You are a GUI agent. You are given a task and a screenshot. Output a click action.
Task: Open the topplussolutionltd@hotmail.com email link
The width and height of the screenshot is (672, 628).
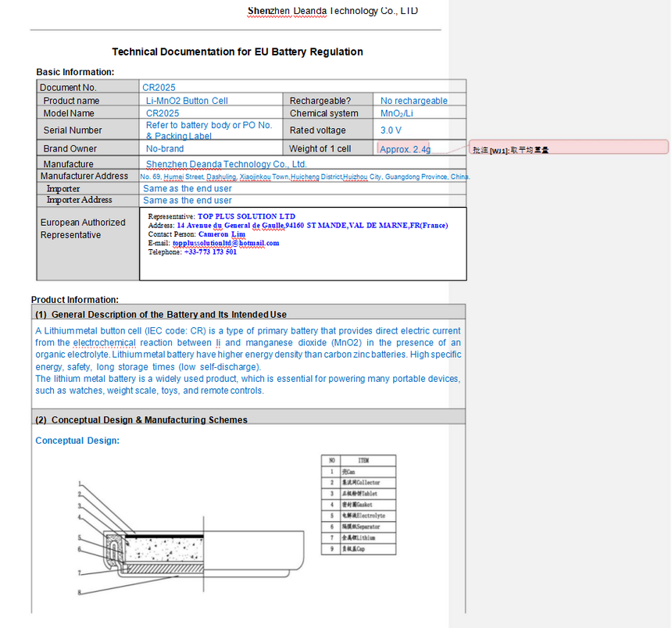point(226,243)
